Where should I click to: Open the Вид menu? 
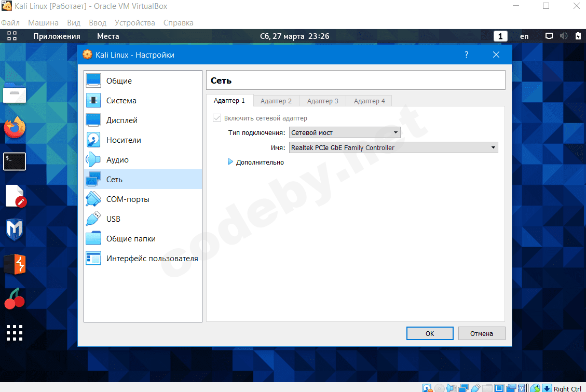[x=74, y=23]
